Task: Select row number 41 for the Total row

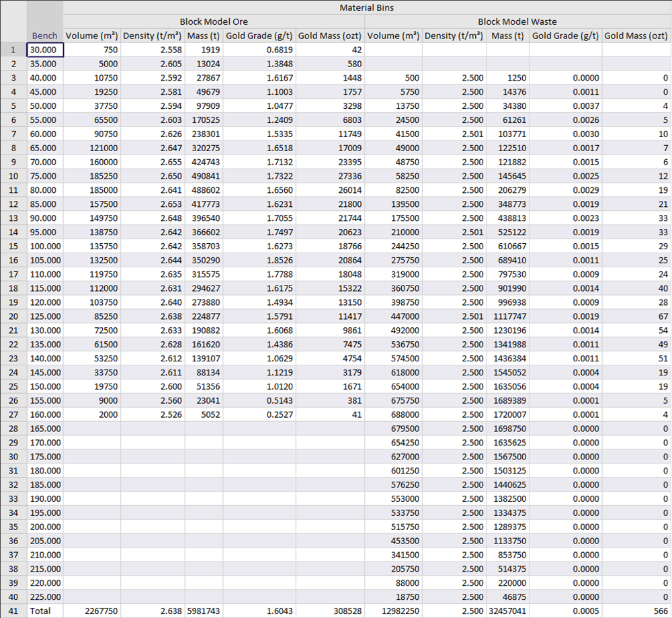Action: pos(13,611)
